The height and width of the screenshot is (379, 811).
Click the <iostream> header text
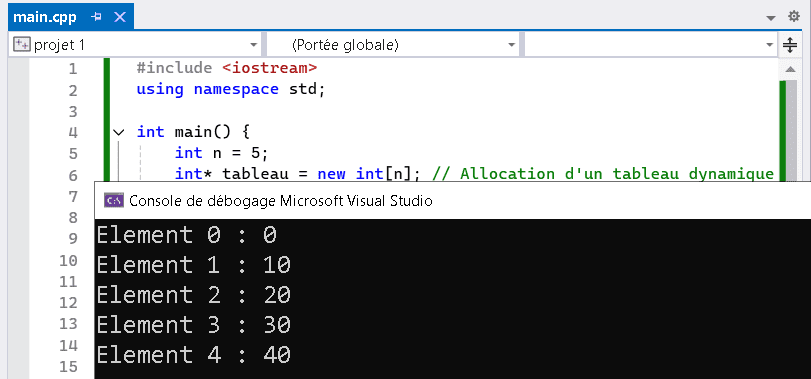269,68
